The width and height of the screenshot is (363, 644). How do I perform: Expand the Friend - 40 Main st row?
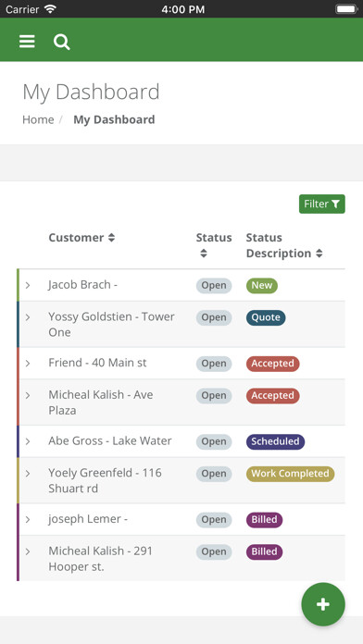pos(28,363)
